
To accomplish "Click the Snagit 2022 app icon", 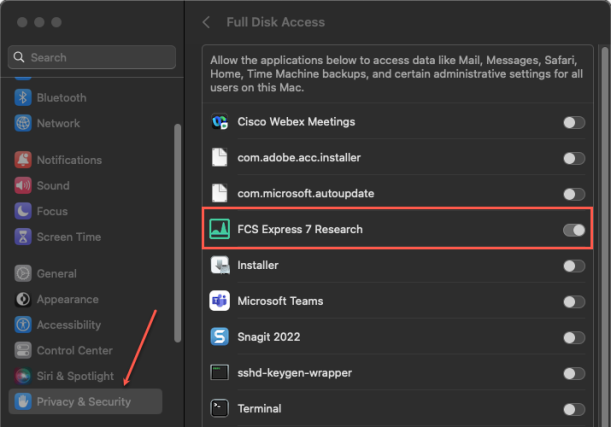I will (x=220, y=337).
